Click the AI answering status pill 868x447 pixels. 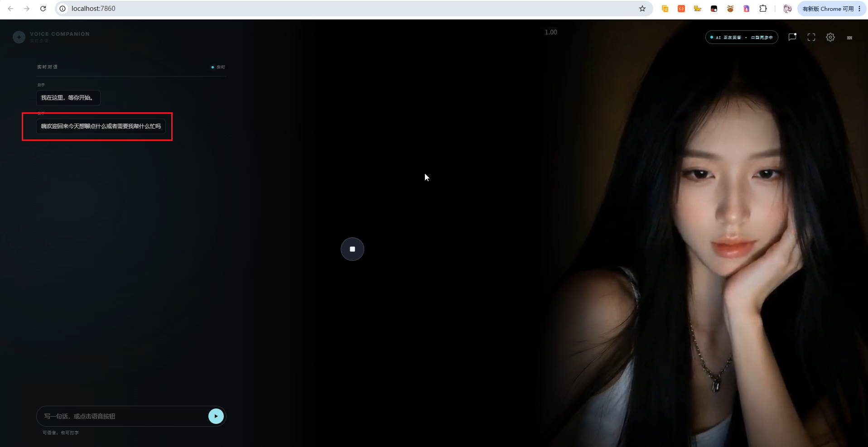(x=742, y=37)
